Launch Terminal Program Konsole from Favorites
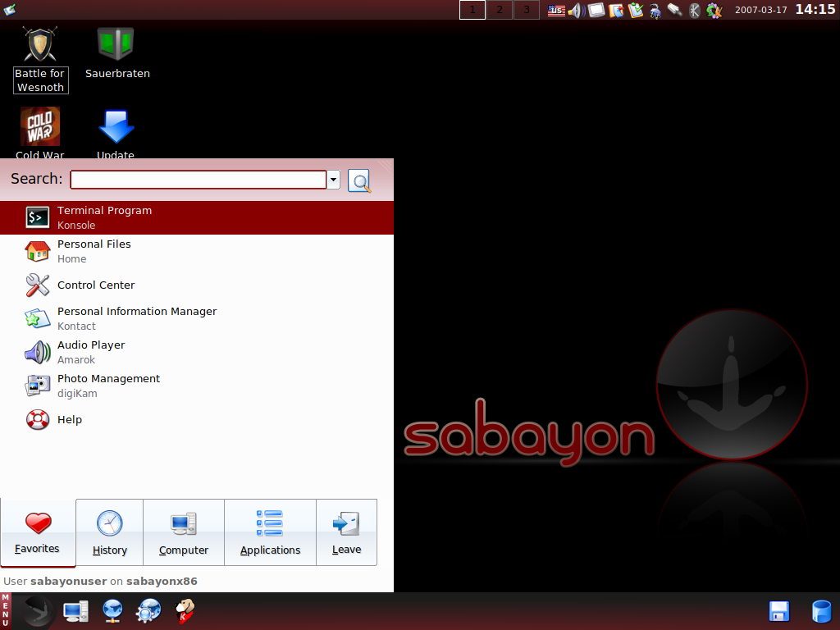840x630 pixels. [197, 217]
